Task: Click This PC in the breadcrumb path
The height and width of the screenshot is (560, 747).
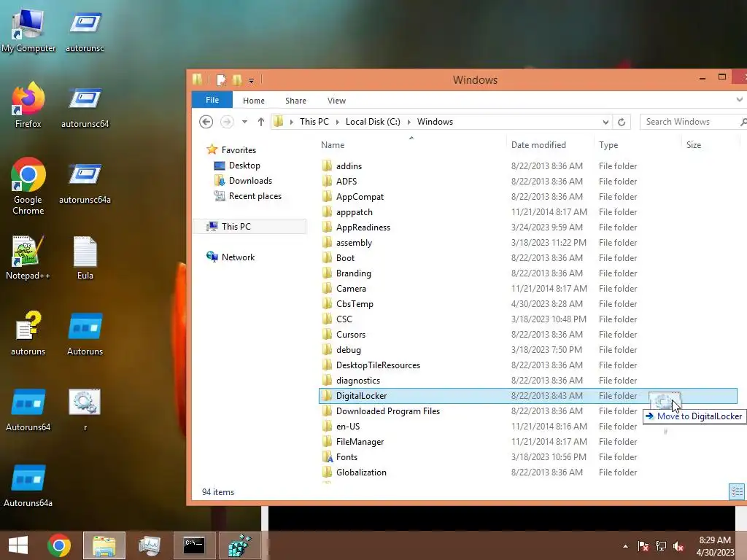Action: click(314, 122)
